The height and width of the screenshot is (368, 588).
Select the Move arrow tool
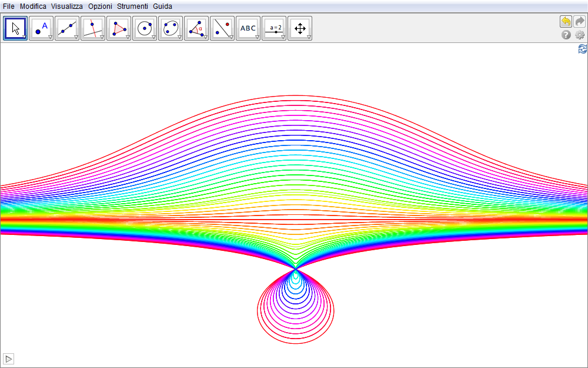[x=15, y=28]
